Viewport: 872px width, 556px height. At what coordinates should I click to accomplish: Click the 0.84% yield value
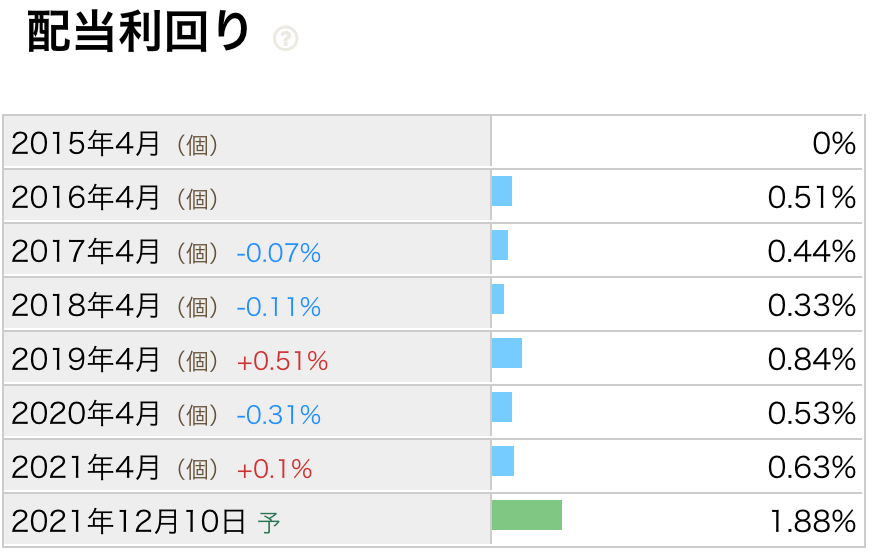tap(811, 360)
